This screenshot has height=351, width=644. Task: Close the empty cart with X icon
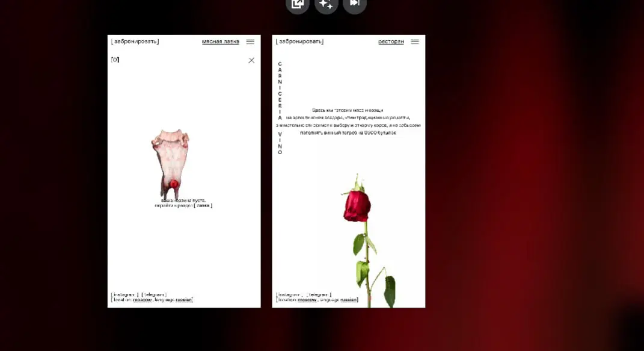click(x=251, y=60)
